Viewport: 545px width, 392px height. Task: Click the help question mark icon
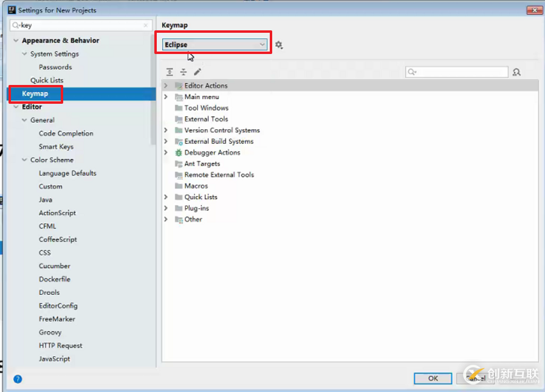click(x=18, y=379)
